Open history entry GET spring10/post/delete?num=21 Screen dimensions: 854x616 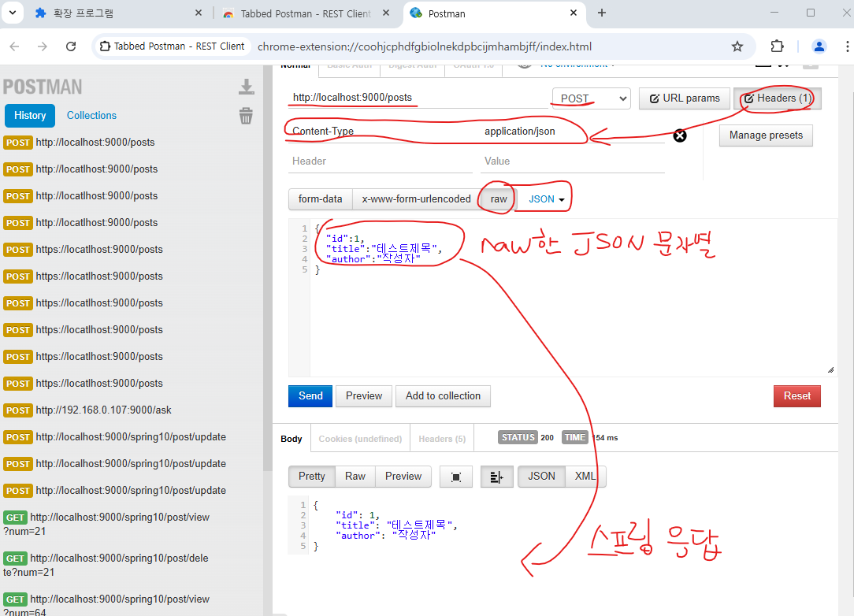[106, 565]
